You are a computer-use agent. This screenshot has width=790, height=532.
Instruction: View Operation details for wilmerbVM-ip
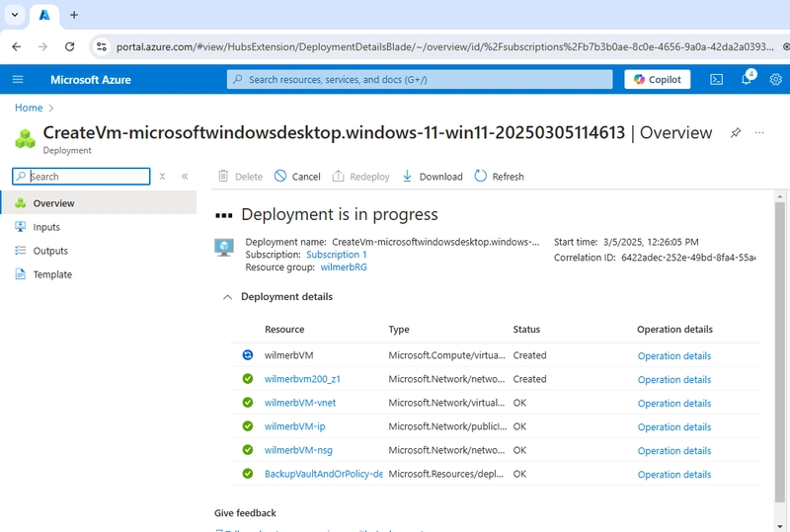[x=674, y=426]
